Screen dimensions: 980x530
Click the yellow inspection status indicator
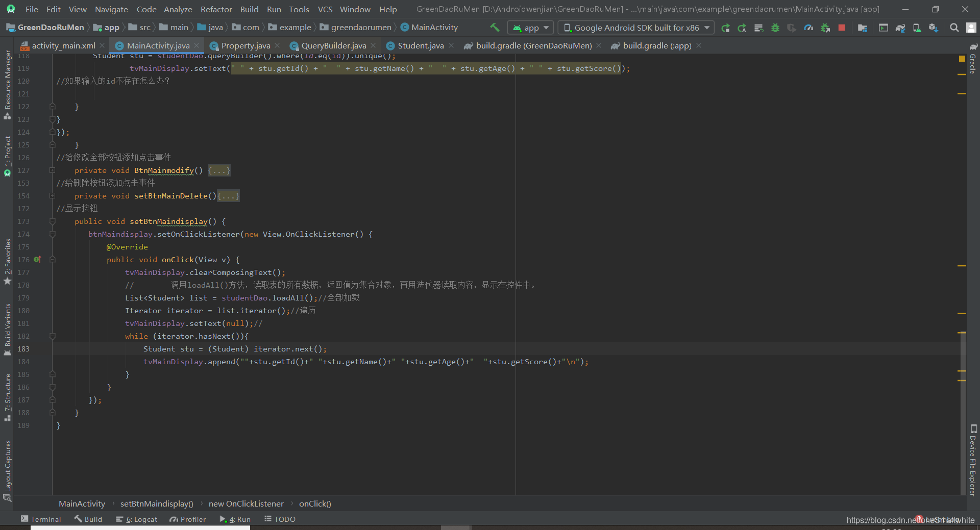pos(962,59)
